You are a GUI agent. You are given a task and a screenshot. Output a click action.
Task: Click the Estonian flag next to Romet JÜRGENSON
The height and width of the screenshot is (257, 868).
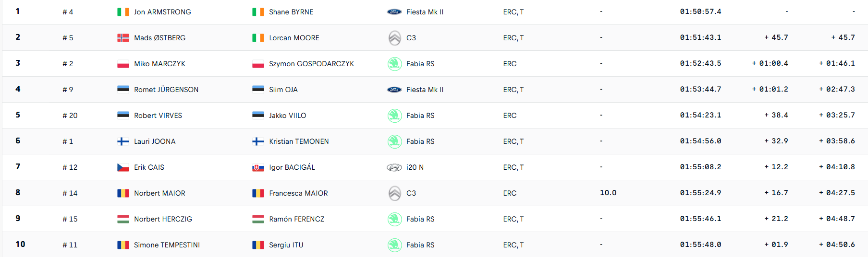(123, 90)
